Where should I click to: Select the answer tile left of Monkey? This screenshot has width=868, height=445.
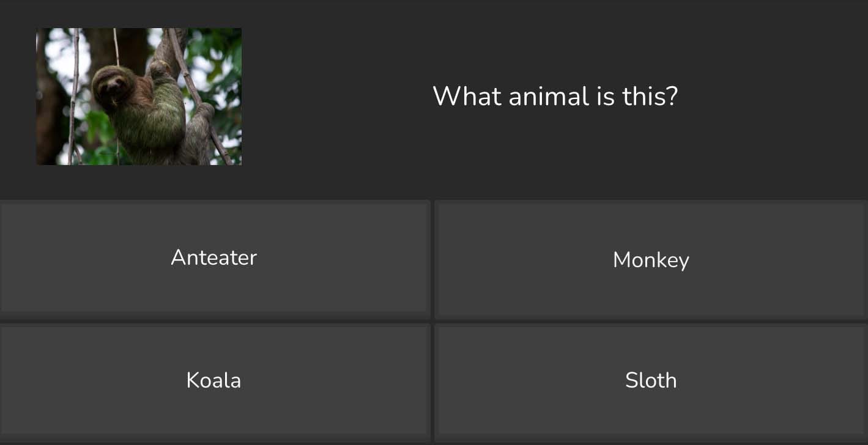point(214,257)
